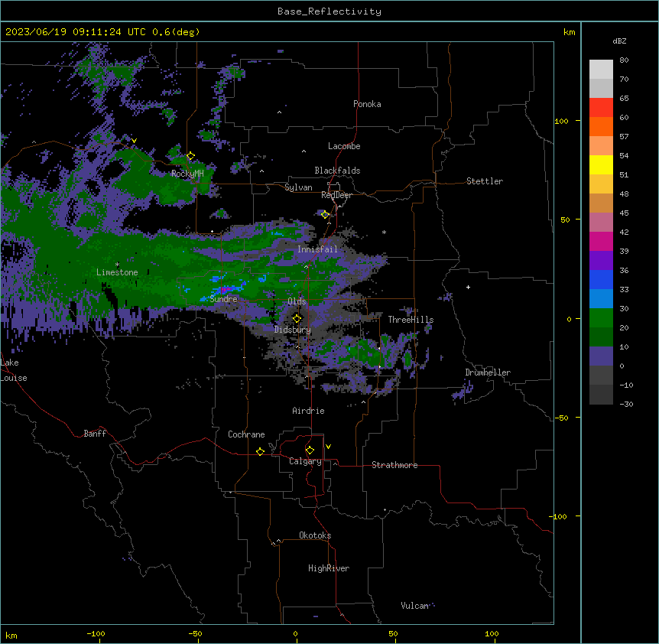Click the ThreeHills label
The height and width of the screenshot is (644, 659).
411,320
